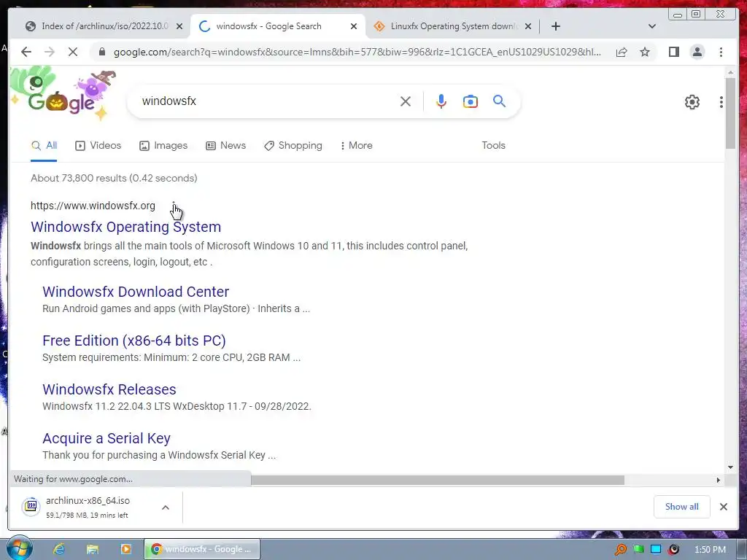Click the taskbar clock showing 1:50 PM
The width and height of the screenshot is (747, 560).
click(711, 550)
